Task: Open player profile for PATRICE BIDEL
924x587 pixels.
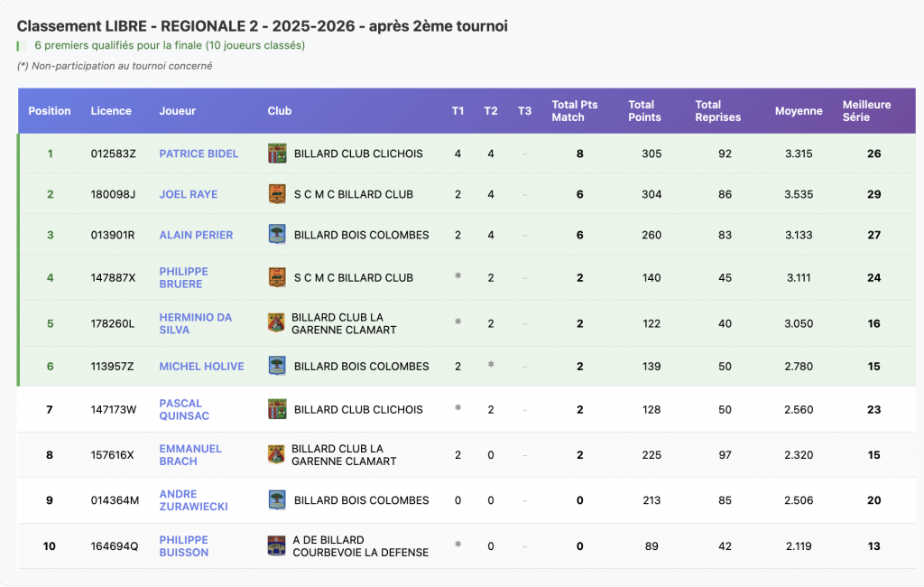Action: click(199, 154)
